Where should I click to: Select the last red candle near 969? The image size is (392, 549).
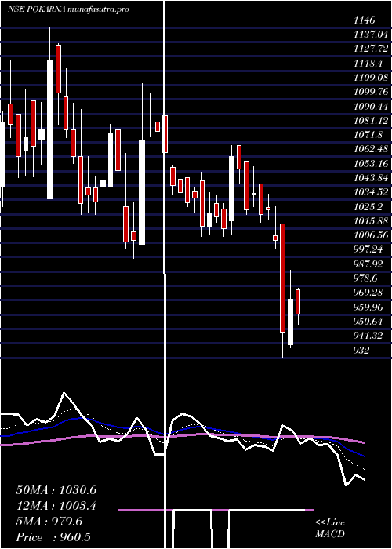coord(298,301)
